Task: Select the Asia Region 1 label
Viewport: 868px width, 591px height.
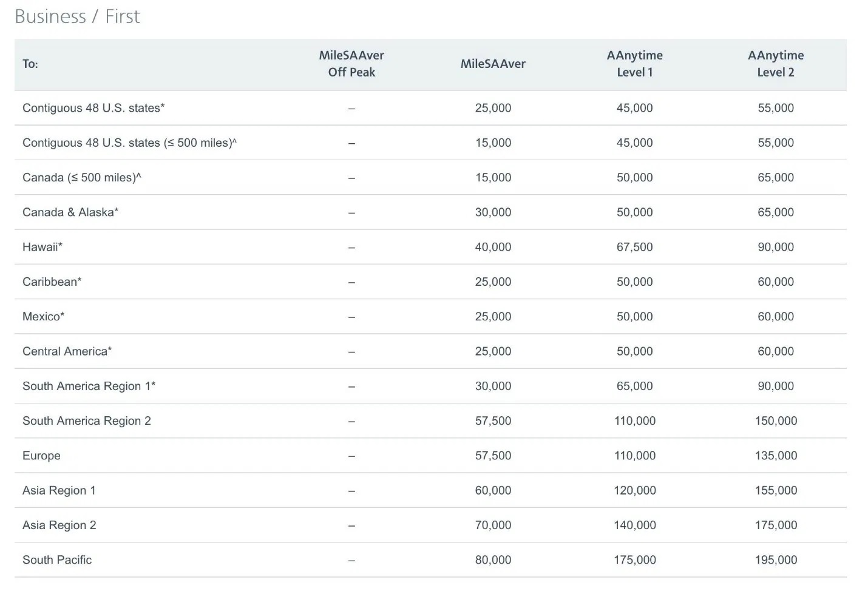Action: pos(59,490)
